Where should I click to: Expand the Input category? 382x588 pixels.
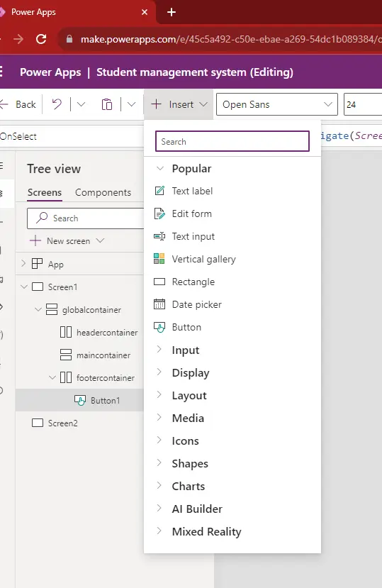(x=159, y=350)
